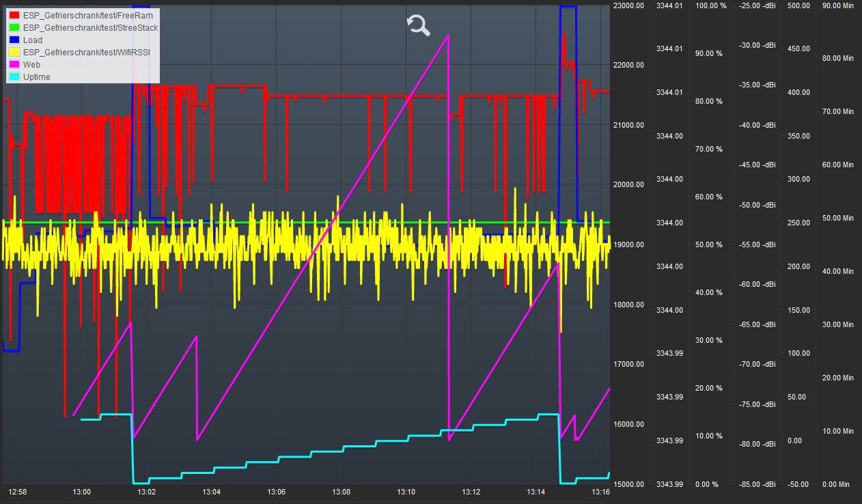Image resolution: width=862 pixels, height=504 pixels.
Task: Click the 12:58 time axis label
Action: point(17,492)
